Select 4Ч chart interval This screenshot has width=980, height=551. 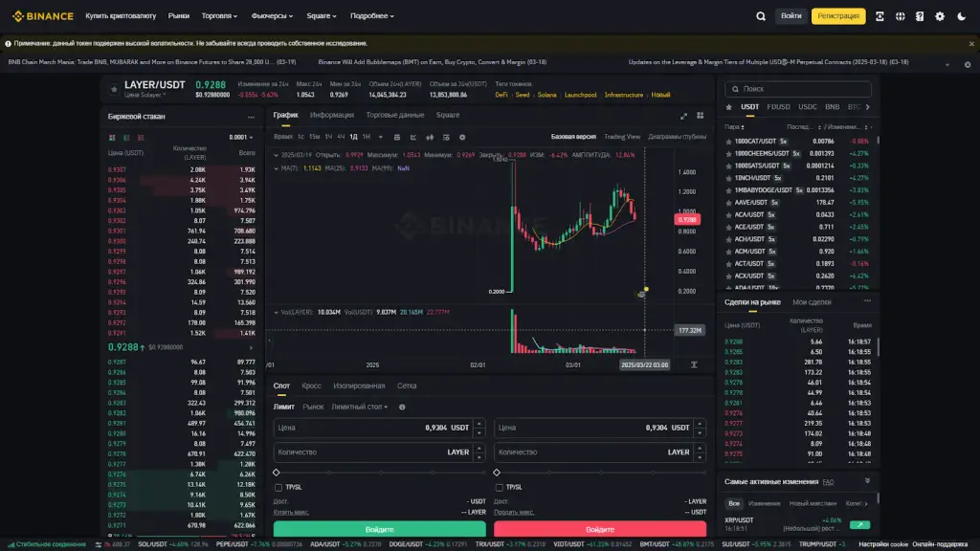pyautogui.click(x=341, y=137)
